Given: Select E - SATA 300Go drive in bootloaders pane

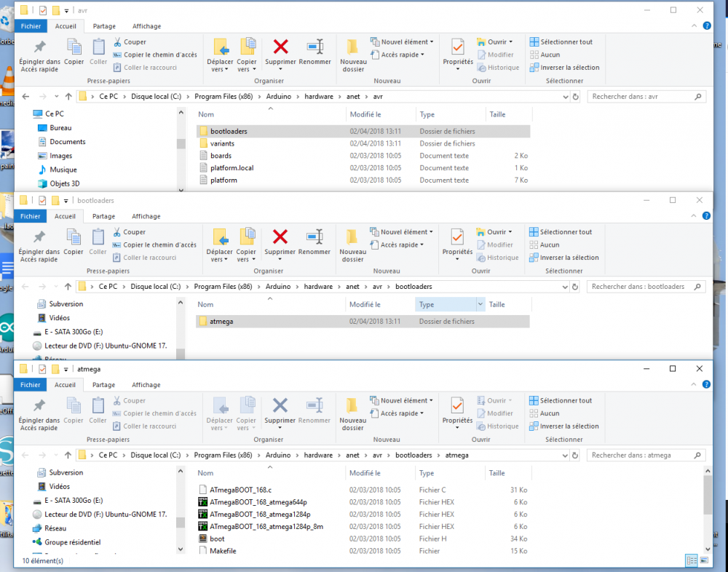Looking at the screenshot, I should pos(68,332).
